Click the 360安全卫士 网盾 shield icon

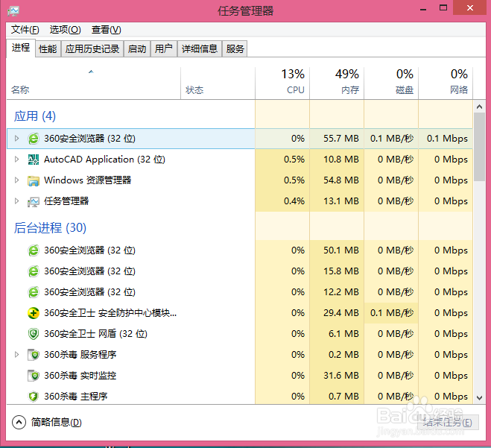[x=34, y=334]
